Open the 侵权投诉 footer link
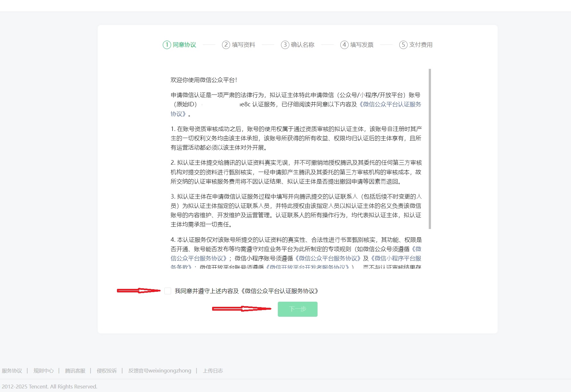Screen dimensions: 571x392 pos(107,371)
